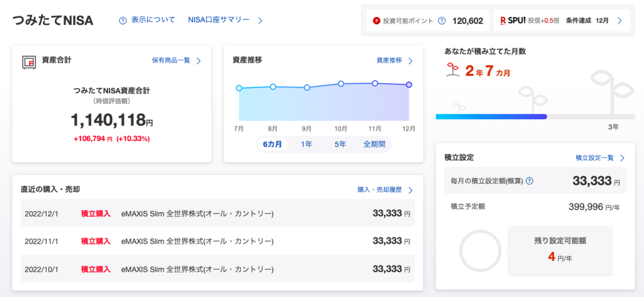This screenshot has width=644, height=297.
Task: Click the 399,996 円/年 planned amount
Action: [x=594, y=207]
